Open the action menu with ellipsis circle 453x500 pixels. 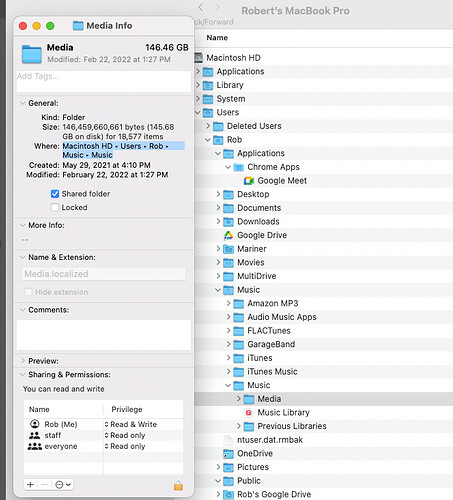pyautogui.click(x=63, y=485)
